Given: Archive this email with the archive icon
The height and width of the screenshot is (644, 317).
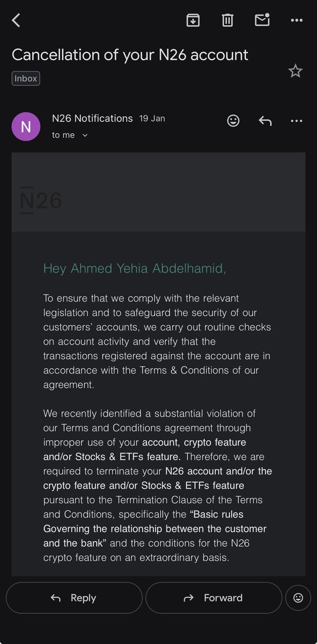Looking at the screenshot, I should click(193, 20).
